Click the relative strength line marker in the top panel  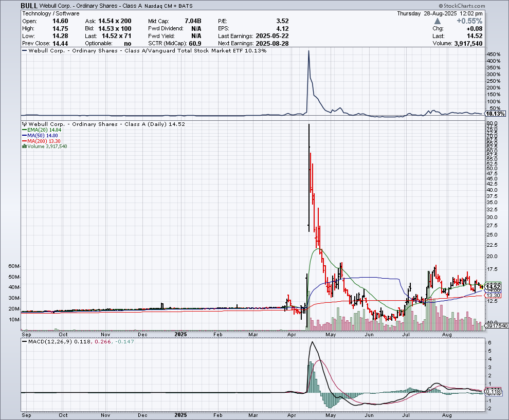(24, 51)
